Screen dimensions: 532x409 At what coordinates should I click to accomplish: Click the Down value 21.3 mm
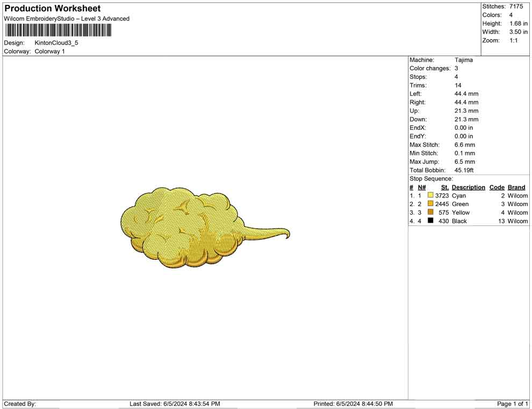[x=466, y=119]
